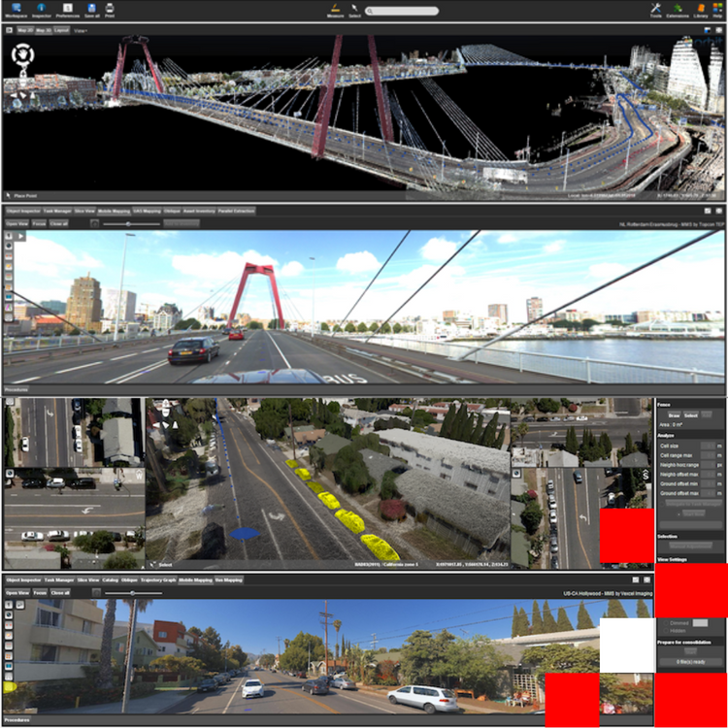Viewport: 728px width, 728px height.
Task: Open the Mobile Mapping tab in upper panel
Action: click(115, 211)
